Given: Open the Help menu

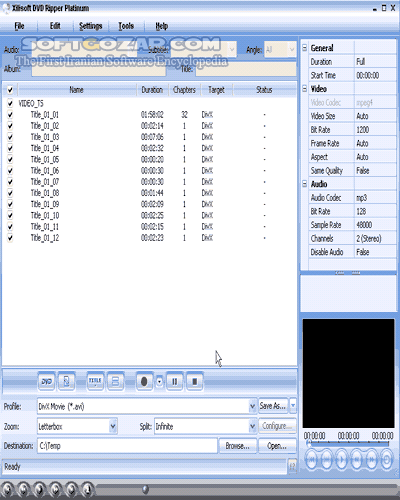Looking at the screenshot, I should pos(162,26).
